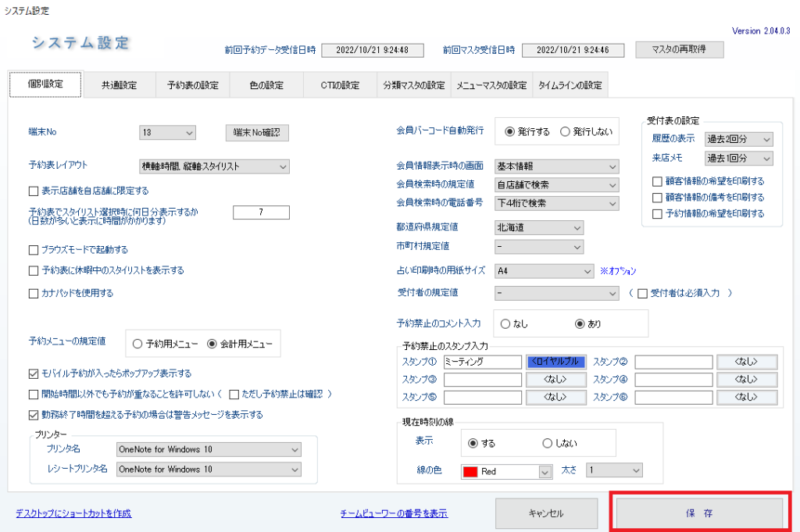Click the ロイヤルブルー stamp color button
This screenshot has height=532, width=800.
[555, 362]
